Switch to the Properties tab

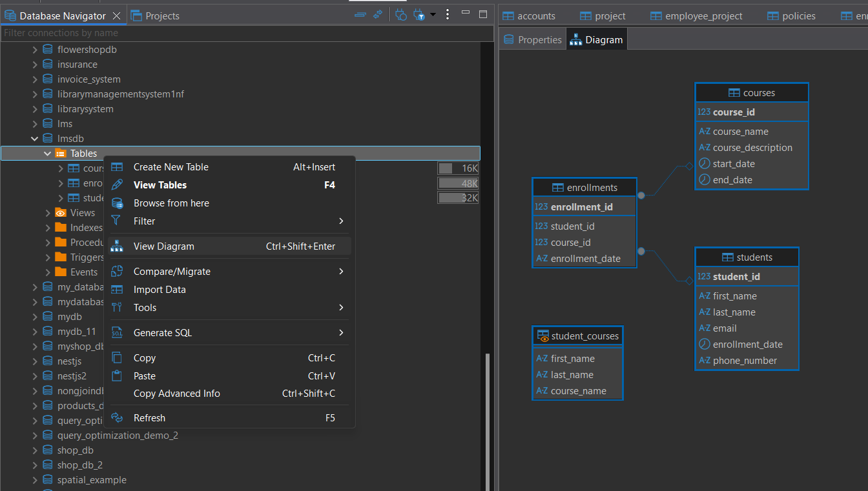(532, 39)
